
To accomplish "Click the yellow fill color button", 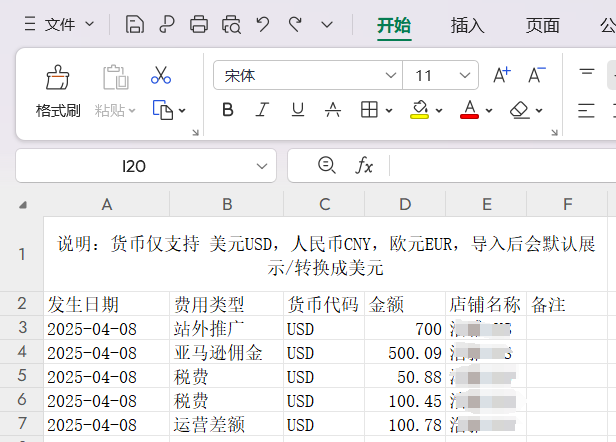I will click(x=420, y=110).
